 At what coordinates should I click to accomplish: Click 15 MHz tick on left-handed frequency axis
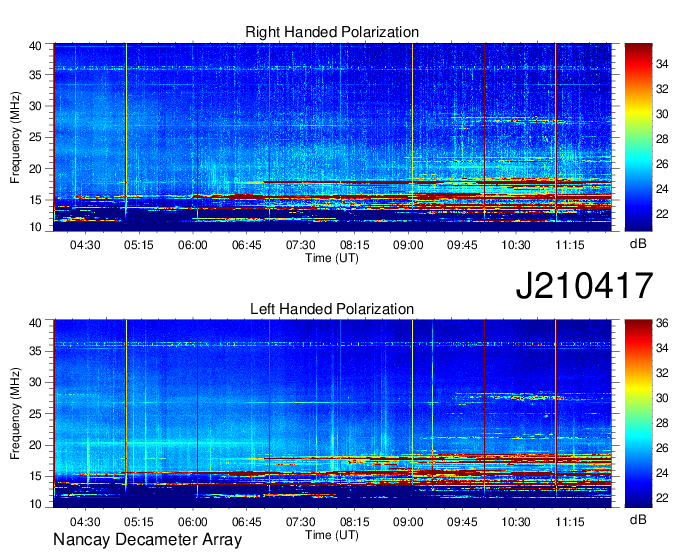click(x=35, y=476)
